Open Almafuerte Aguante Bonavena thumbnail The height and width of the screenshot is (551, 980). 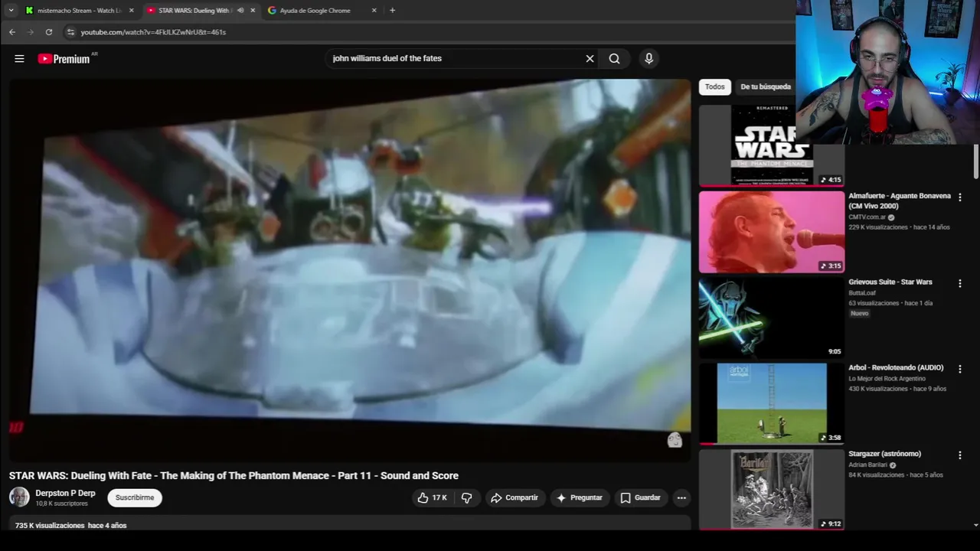pyautogui.click(x=772, y=232)
